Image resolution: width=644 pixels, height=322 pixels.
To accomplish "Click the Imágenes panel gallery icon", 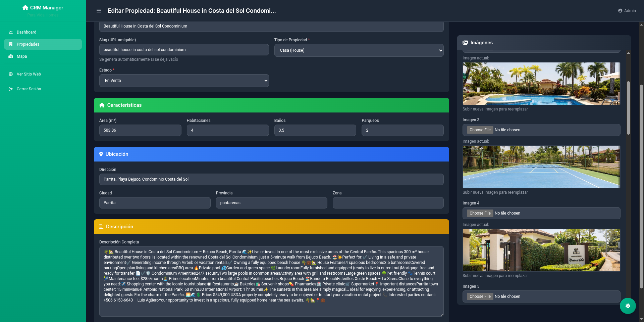I will 465,43.
